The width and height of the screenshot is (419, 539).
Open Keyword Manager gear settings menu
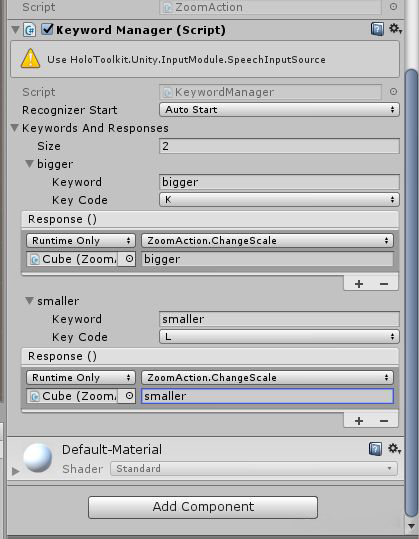pyautogui.click(x=395, y=29)
